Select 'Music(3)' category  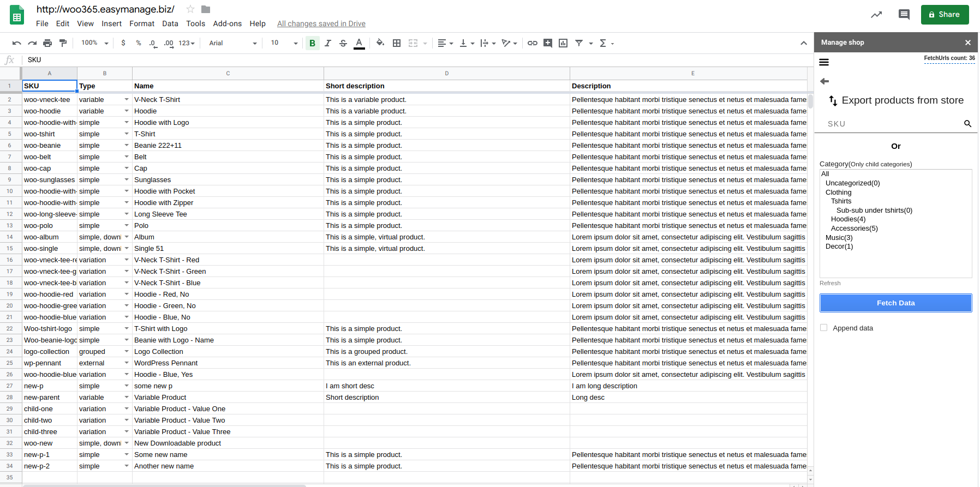[x=839, y=238]
